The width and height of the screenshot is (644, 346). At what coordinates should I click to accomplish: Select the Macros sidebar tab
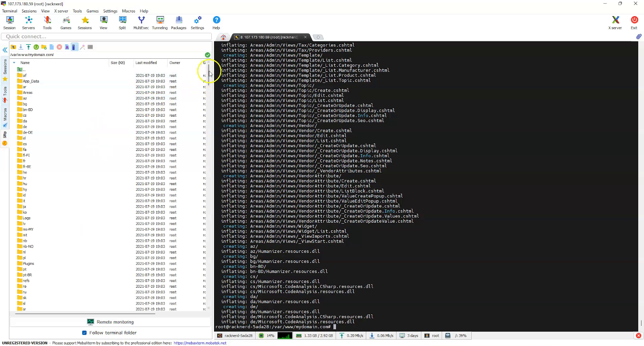click(5, 117)
